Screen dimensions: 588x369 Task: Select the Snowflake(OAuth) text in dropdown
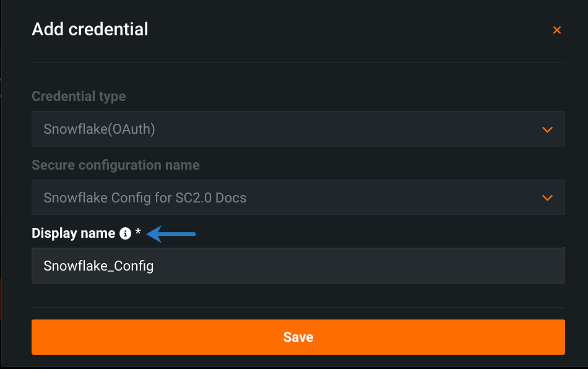99,129
